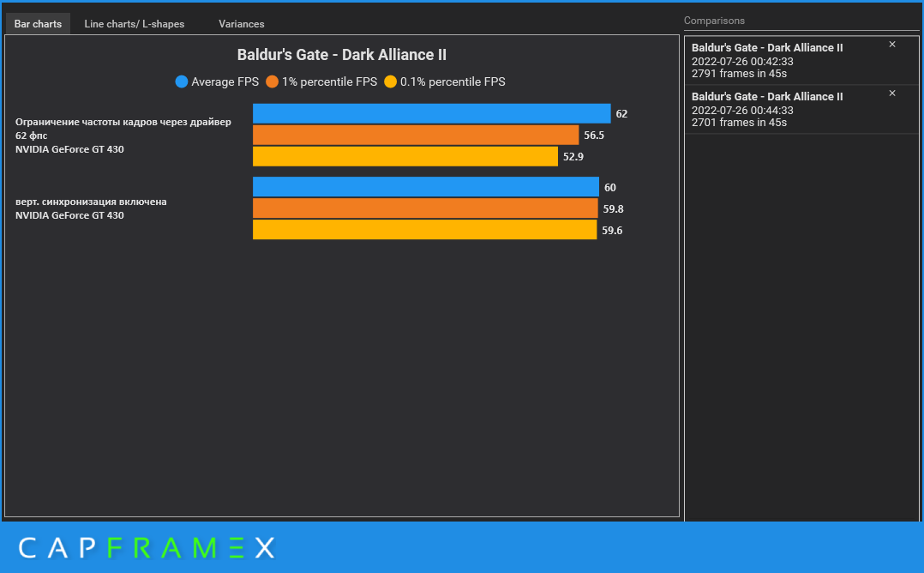Select comparison record with 2791 frames

801,61
